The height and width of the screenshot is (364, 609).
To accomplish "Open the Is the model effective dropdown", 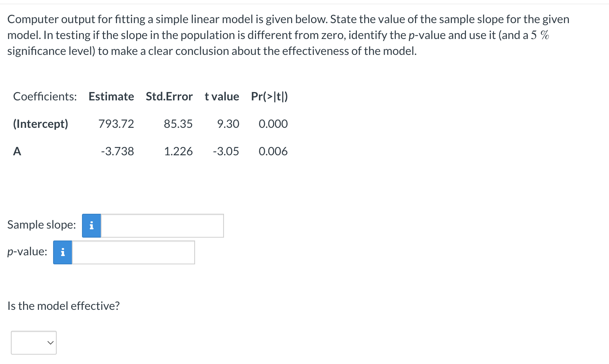I will [33, 343].
